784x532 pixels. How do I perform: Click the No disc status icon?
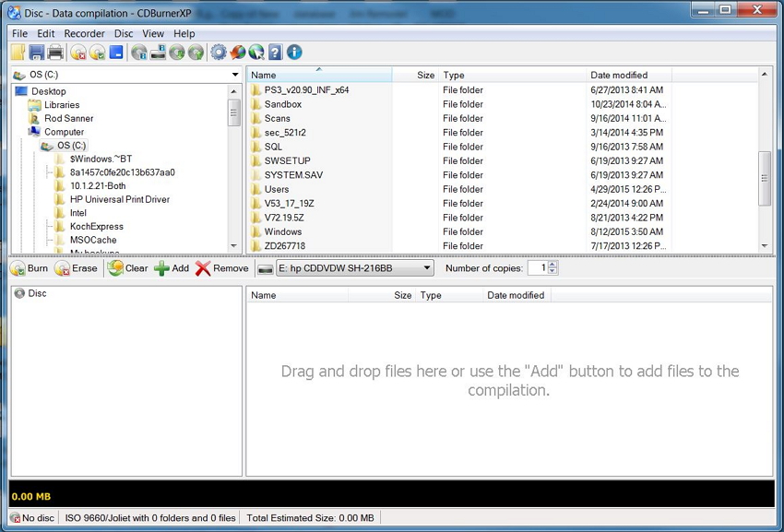coord(15,518)
